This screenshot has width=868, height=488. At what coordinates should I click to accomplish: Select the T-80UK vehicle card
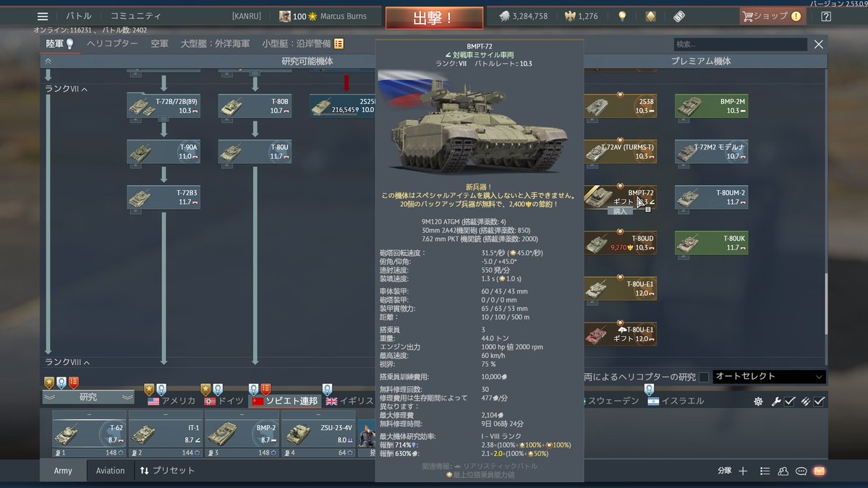[x=712, y=242]
